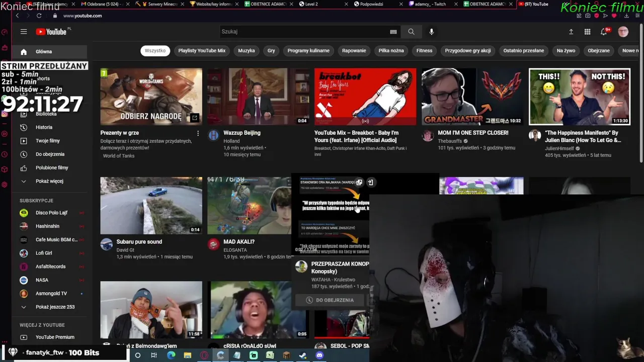Open YouTube Premium in sidebar
644x362 pixels.
click(x=49, y=337)
